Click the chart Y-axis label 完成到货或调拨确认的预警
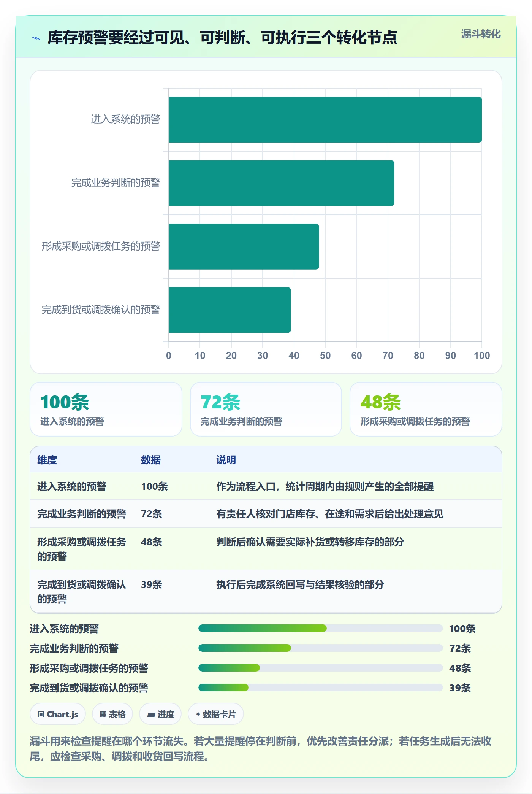The height and width of the screenshot is (794, 532). [101, 310]
